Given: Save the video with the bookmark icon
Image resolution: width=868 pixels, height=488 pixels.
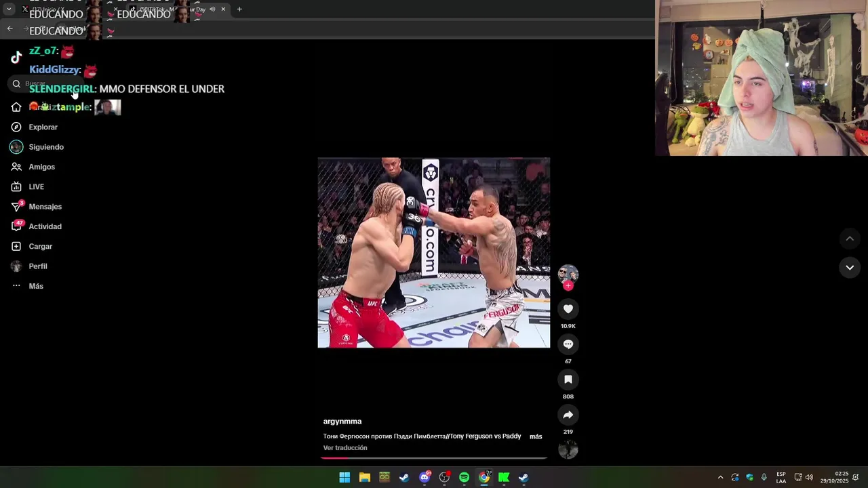Looking at the screenshot, I should [568, 380].
